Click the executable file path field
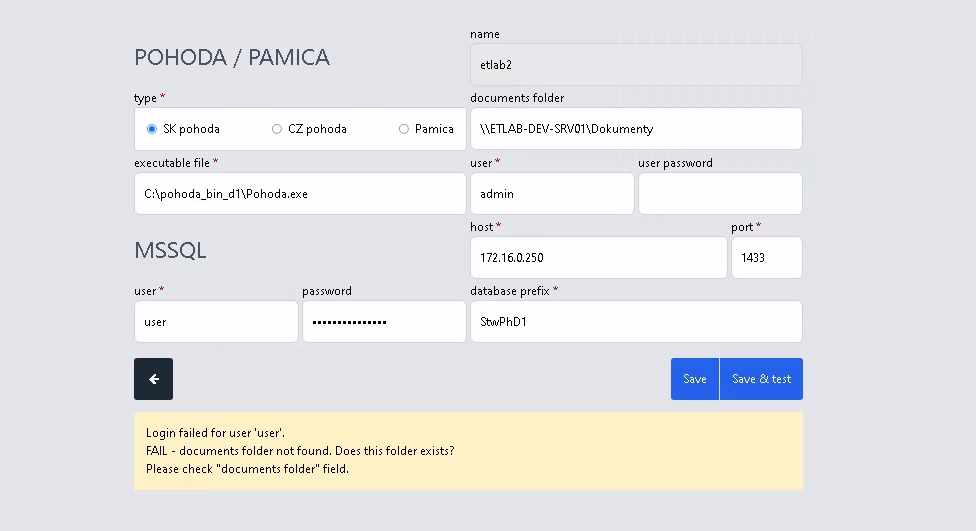The width and height of the screenshot is (976, 531). tap(300, 194)
